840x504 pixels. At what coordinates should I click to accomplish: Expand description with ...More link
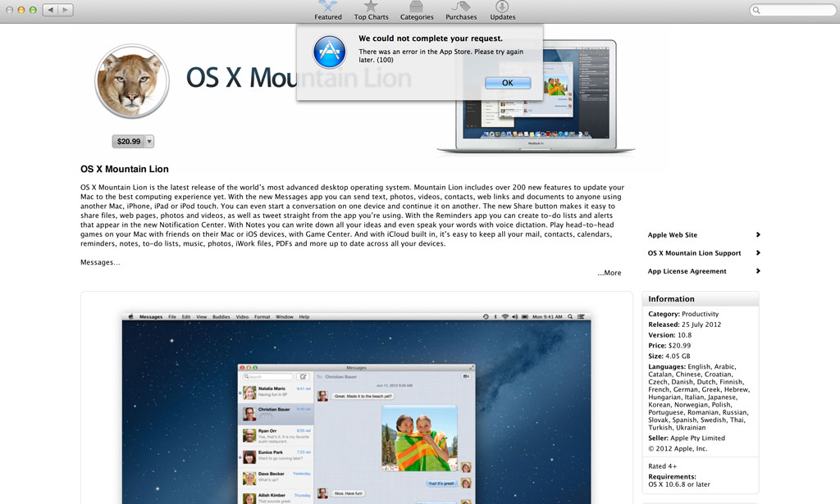point(609,273)
